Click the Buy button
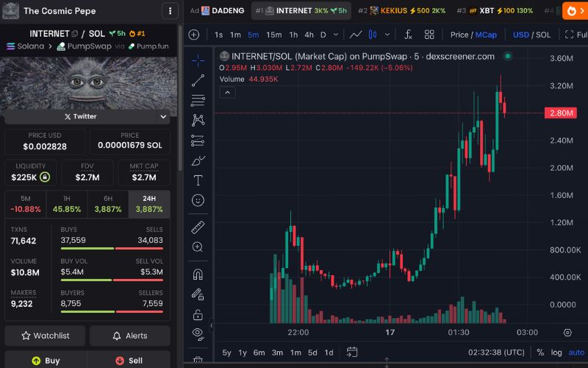The image size is (588, 368). click(46, 361)
